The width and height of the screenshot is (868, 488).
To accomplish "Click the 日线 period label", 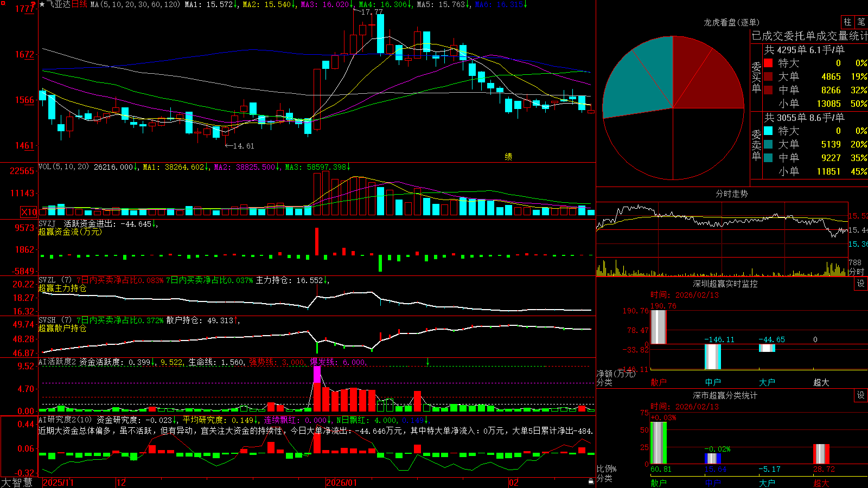I will pos(79,4).
